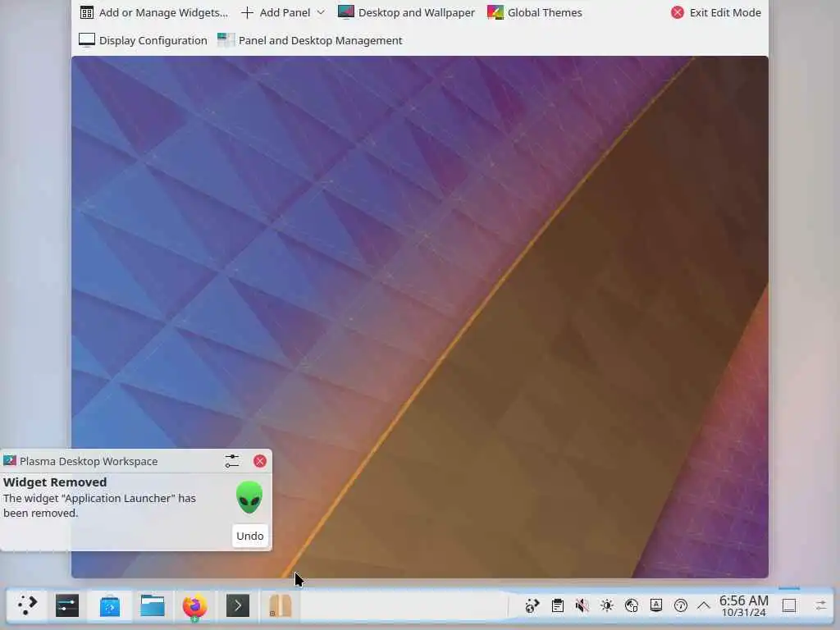Image resolution: width=840 pixels, height=630 pixels.
Task: Click the red Exit Edit Mode icon
Action: click(678, 12)
